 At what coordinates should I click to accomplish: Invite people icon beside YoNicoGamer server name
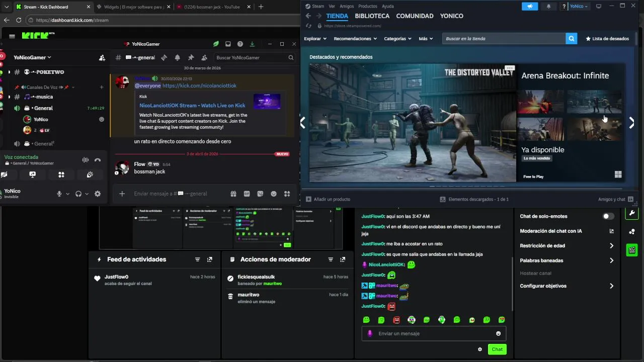(102, 57)
